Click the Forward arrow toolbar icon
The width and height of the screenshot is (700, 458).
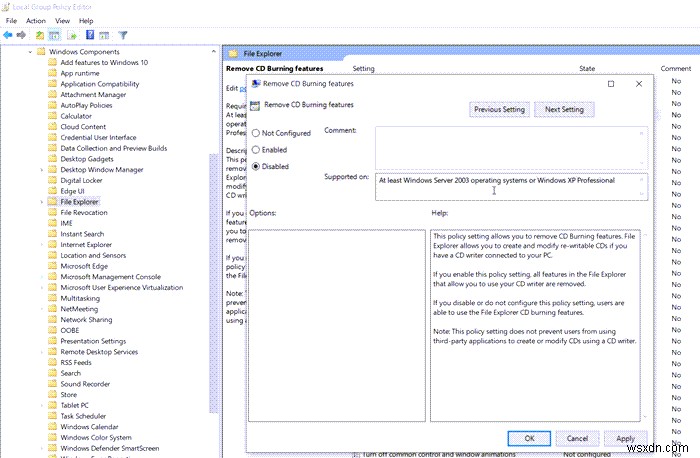[21, 35]
